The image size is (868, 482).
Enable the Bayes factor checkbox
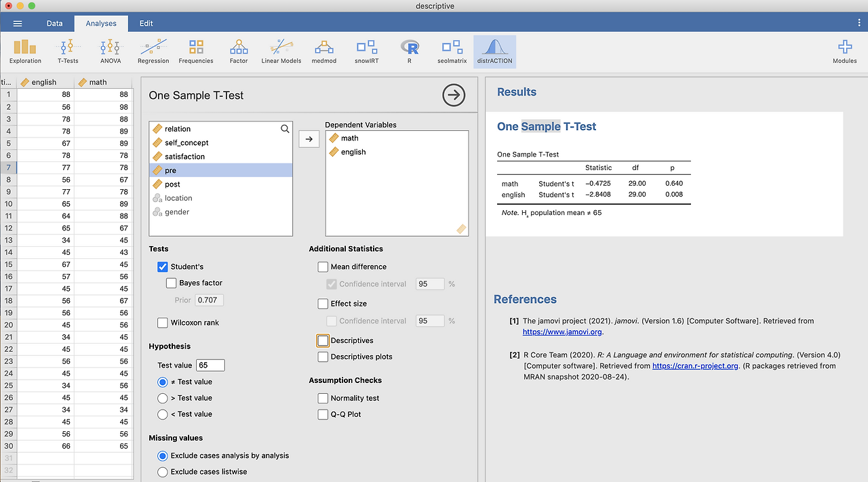171,283
